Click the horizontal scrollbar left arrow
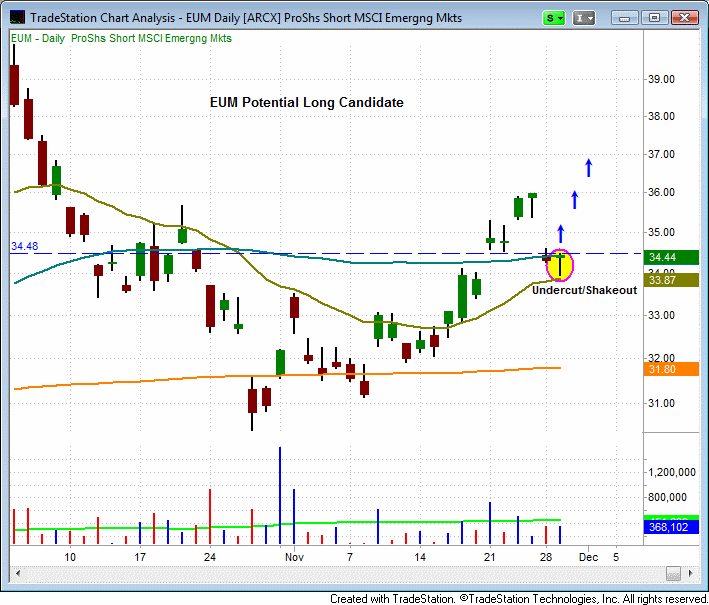 pos(18,573)
